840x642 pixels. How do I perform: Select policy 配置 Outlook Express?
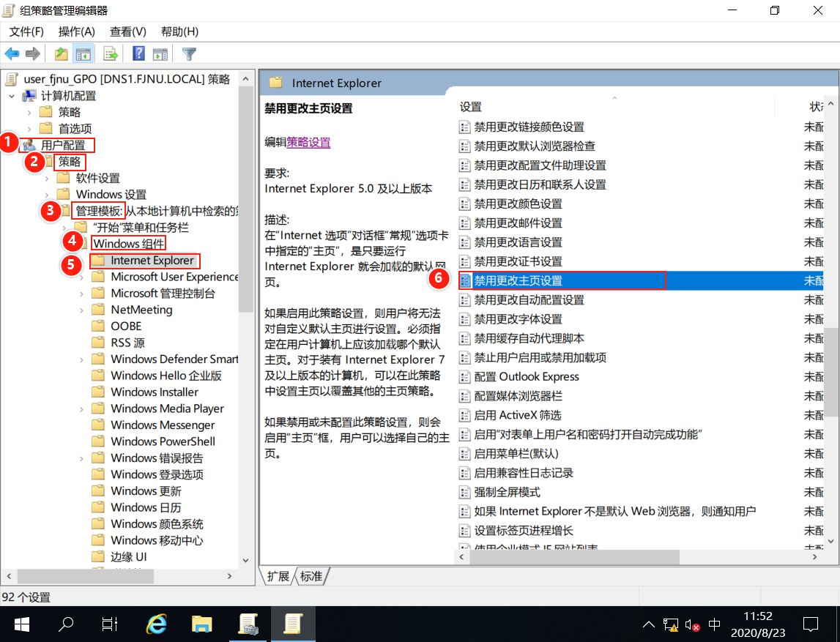(527, 377)
